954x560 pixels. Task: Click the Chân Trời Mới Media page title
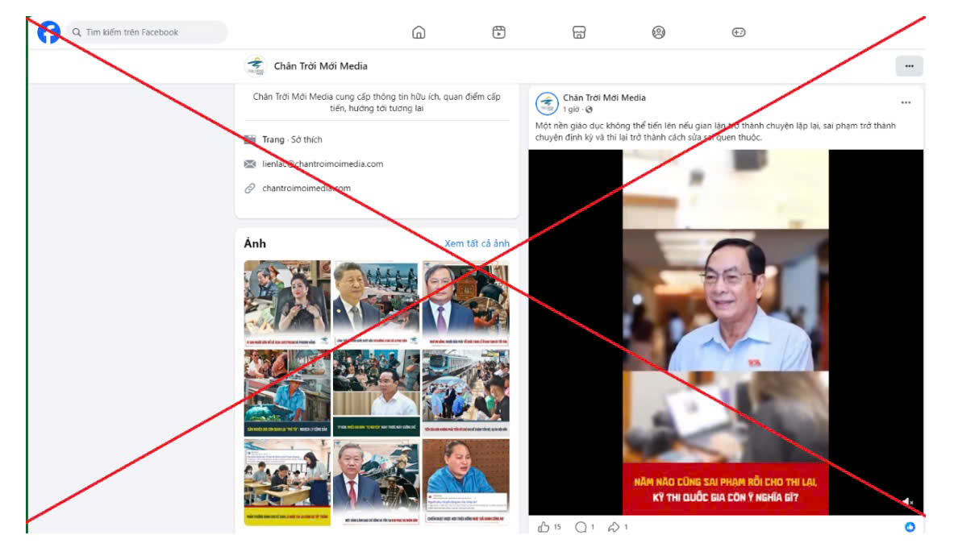(x=321, y=66)
